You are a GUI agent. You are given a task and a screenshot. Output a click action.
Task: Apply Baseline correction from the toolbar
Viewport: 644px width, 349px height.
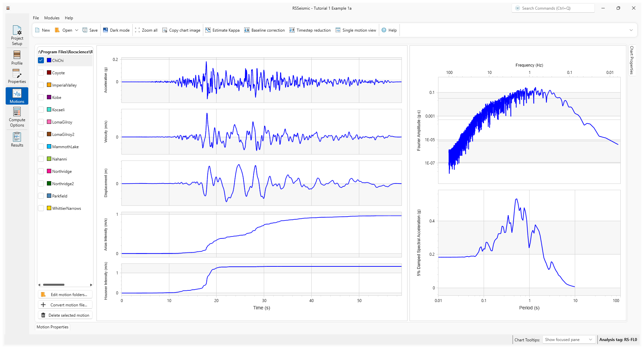tap(264, 30)
